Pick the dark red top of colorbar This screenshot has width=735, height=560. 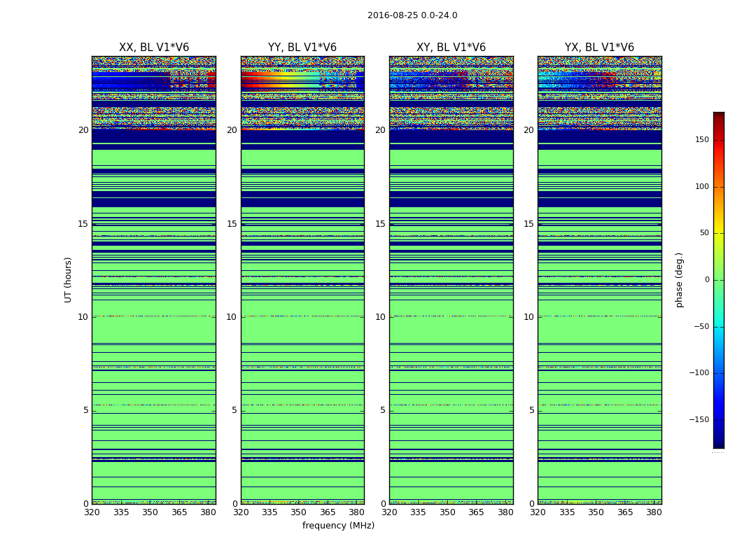coord(718,115)
